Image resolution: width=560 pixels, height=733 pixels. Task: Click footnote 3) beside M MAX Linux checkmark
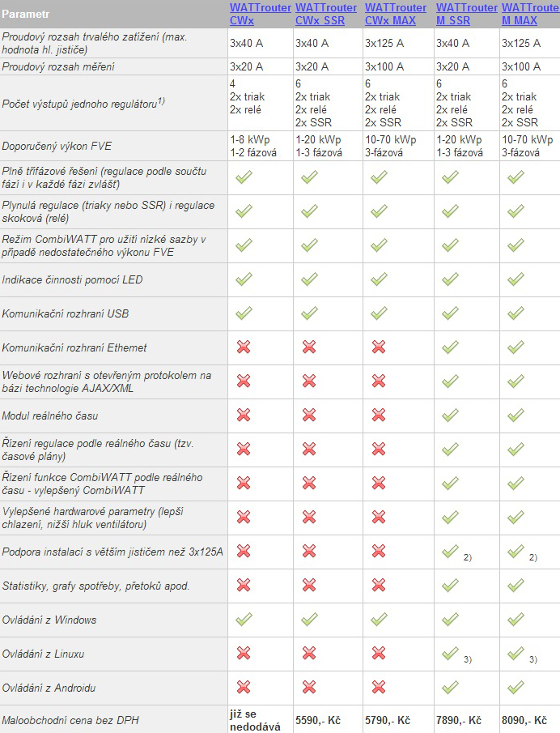[x=533, y=659]
